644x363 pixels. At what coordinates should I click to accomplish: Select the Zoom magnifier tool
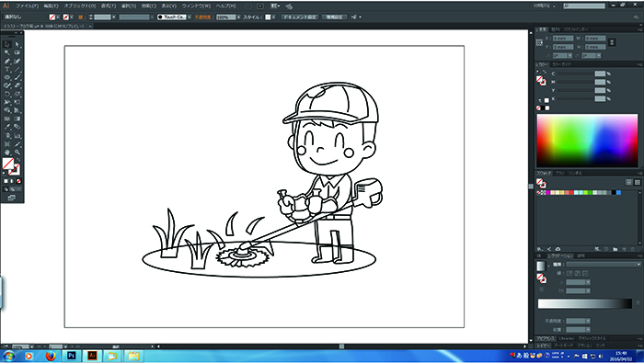(x=17, y=153)
